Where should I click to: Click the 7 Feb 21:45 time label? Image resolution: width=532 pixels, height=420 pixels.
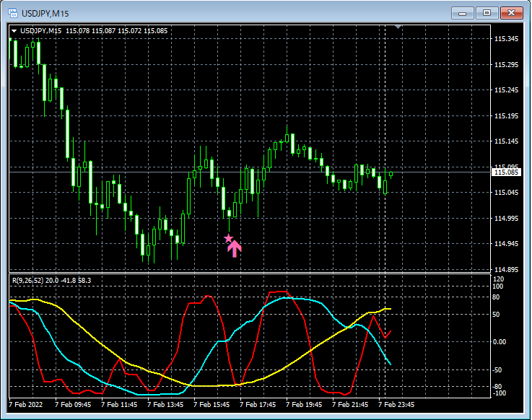point(350,404)
